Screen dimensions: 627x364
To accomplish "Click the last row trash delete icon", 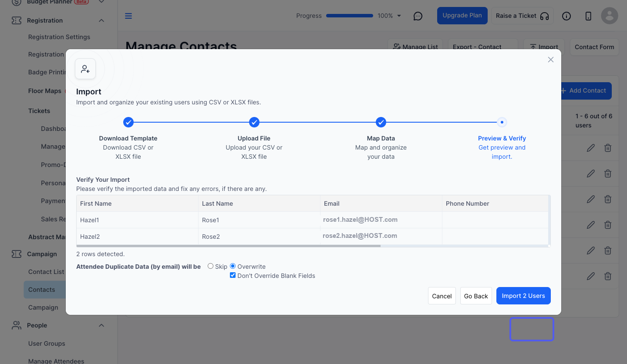I will click(608, 276).
